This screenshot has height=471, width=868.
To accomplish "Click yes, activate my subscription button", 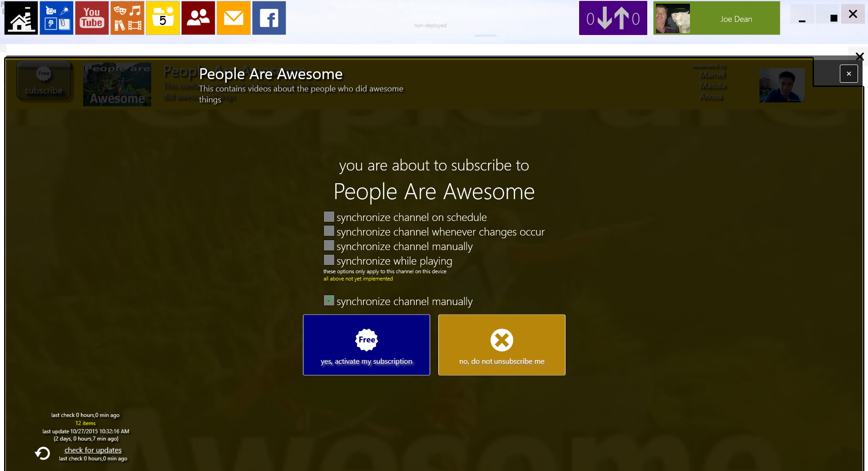I will point(367,345).
